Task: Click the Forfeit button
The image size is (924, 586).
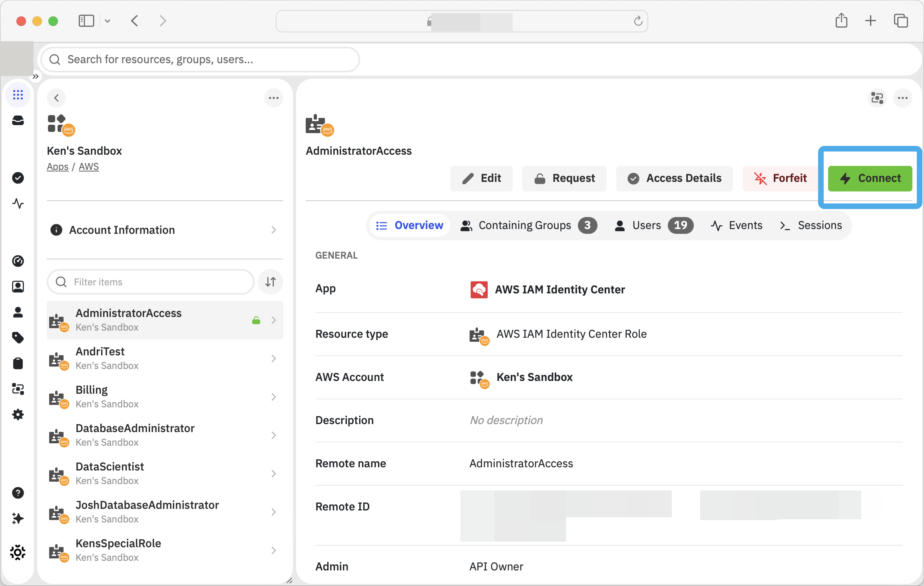Action: [x=780, y=178]
